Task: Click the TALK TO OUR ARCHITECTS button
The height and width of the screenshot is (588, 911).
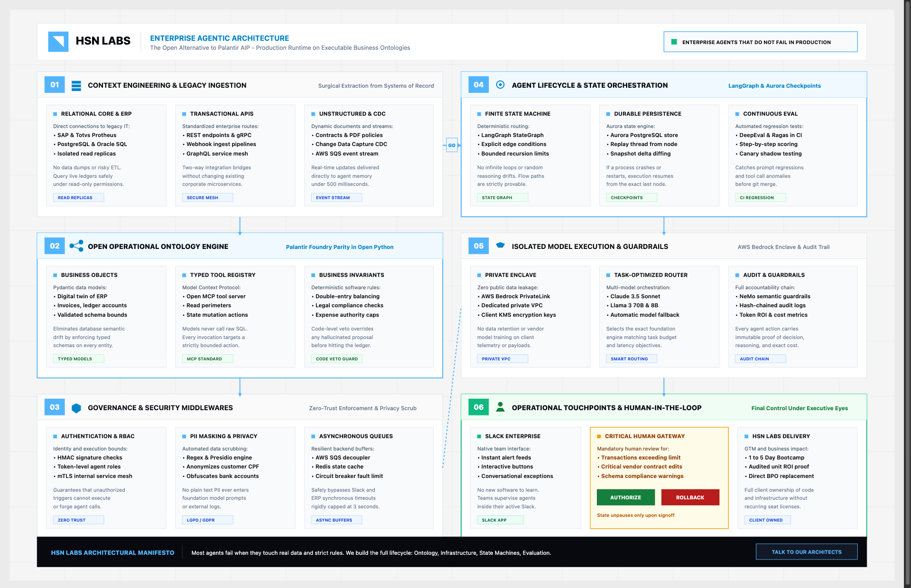Action: [806, 552]
